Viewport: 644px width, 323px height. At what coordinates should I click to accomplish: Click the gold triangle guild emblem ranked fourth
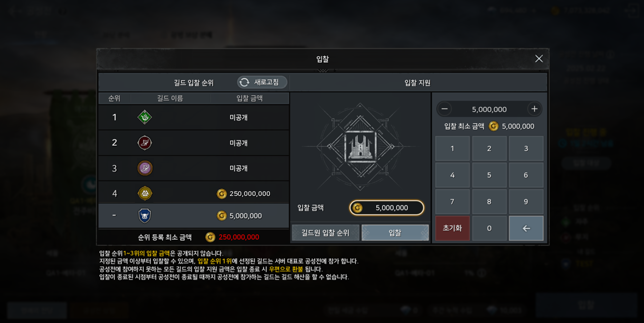145,193
